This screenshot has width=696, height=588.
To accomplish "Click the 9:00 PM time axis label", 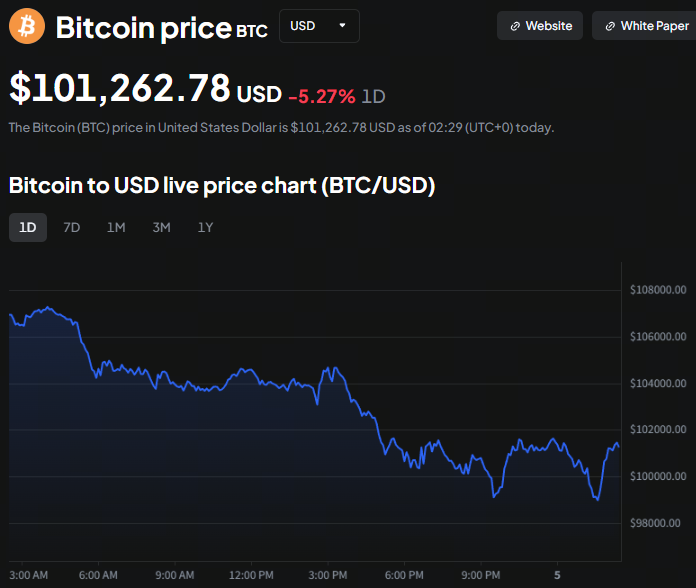I will click(x=481, y=575).
